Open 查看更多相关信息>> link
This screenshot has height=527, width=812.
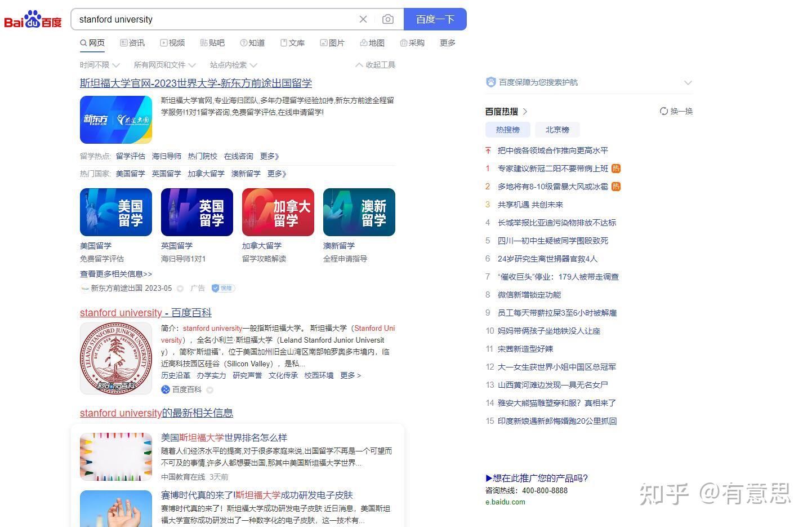[116, 274]
